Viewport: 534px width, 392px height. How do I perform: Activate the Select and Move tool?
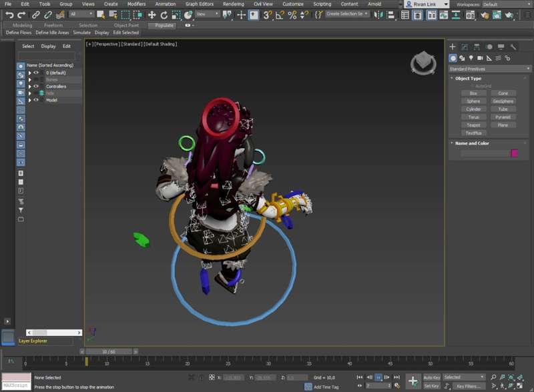point(152,15)
